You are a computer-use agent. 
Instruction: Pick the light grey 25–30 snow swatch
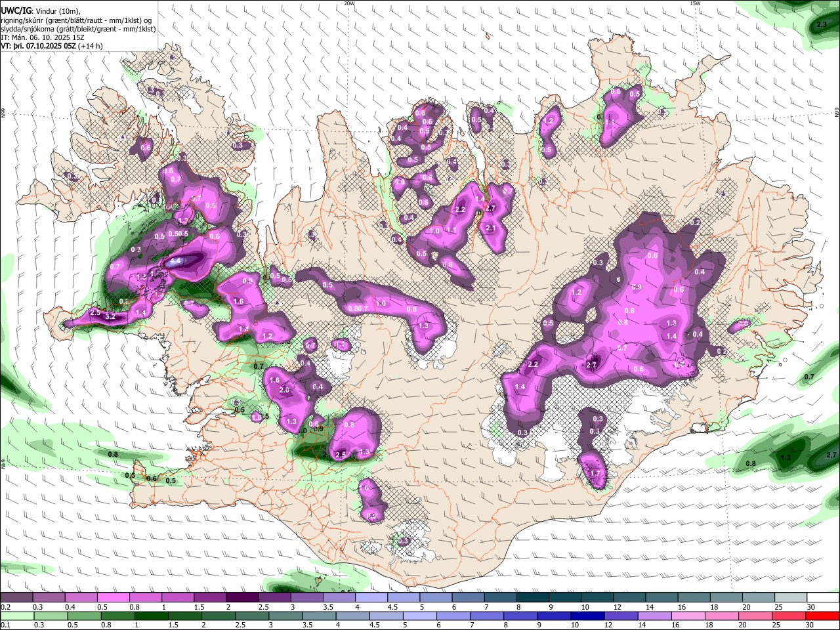click(x=790, y=598)
